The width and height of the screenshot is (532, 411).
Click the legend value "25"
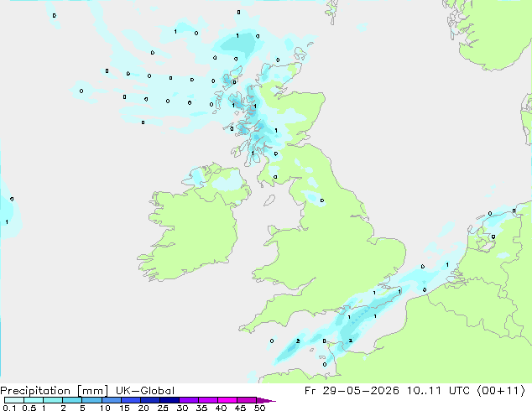[x=163, y=408]
